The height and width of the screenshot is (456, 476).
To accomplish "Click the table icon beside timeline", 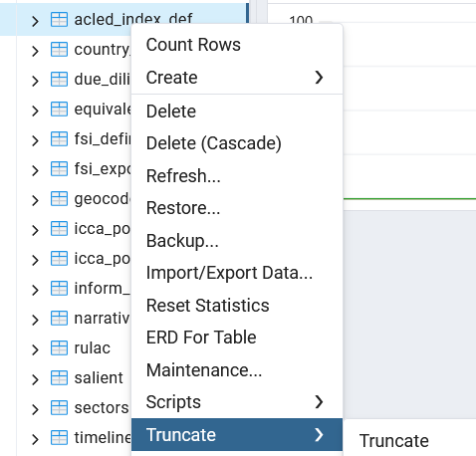I will 59,438.
